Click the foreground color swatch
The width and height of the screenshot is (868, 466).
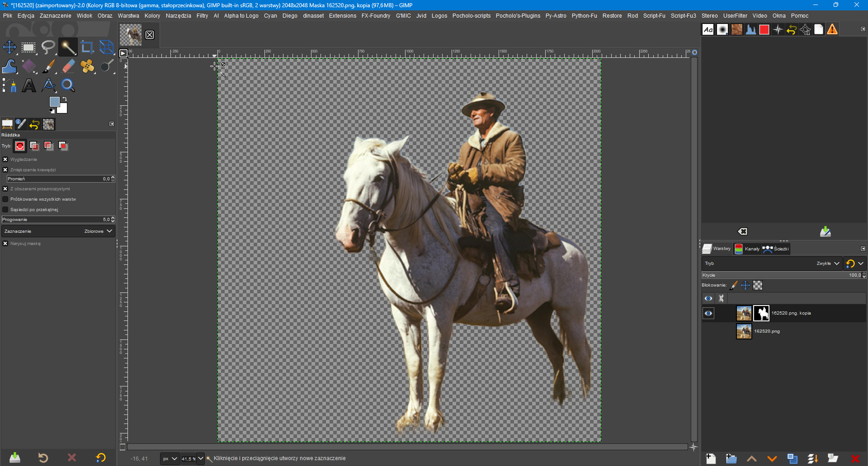pyautogui.click(x=54, y=102)
